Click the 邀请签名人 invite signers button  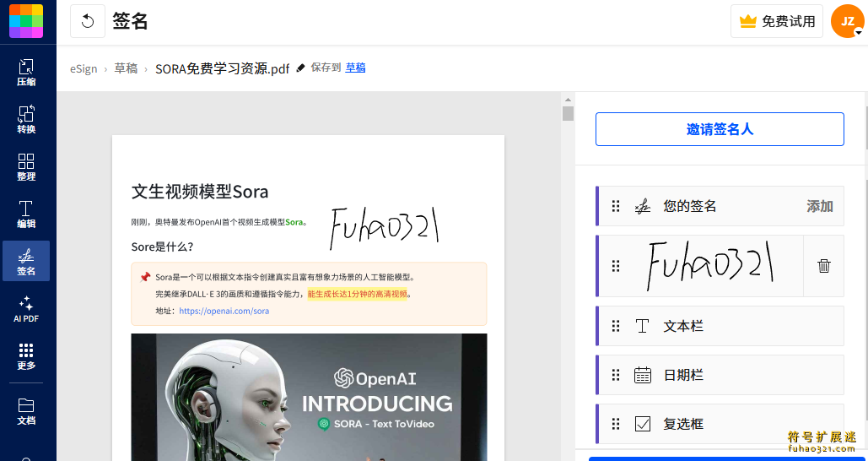(720, 129)
